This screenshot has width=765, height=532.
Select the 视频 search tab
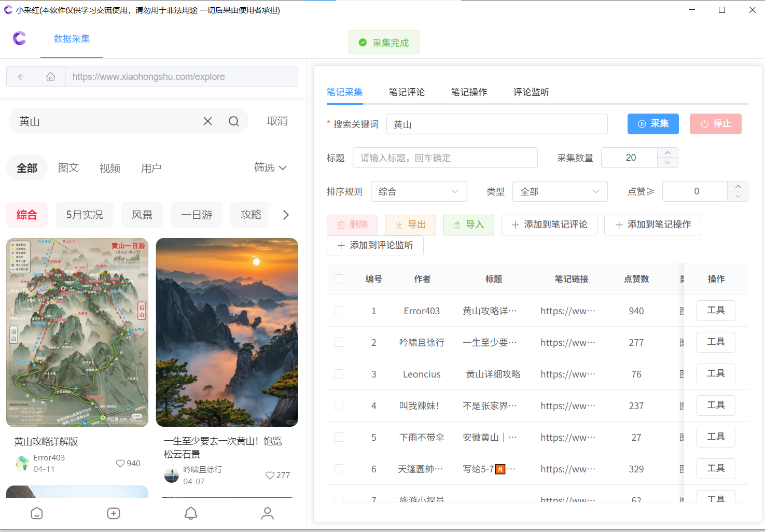[x=110, y=168]
